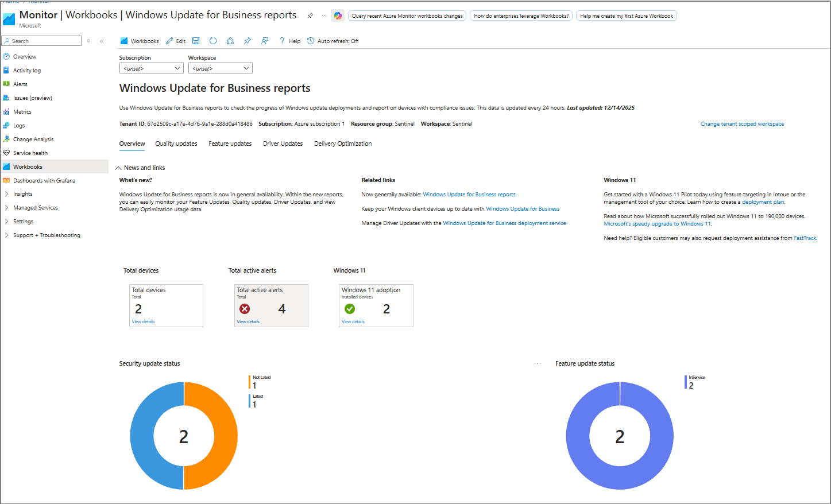
Task: Switch to Feature updates tab
Action: tap(230, 144)
